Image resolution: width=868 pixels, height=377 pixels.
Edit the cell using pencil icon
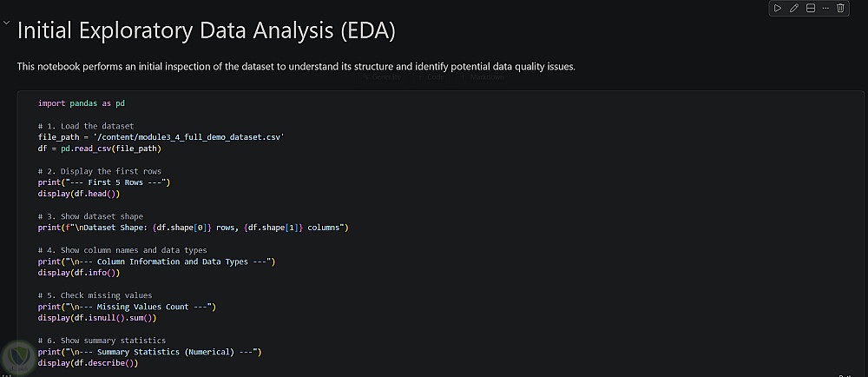tap(794, 9)
